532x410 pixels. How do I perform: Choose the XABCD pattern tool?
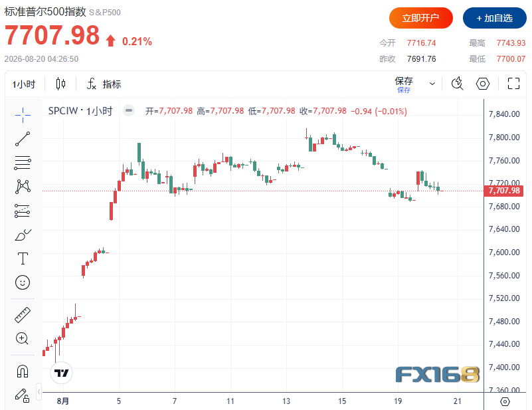coord(23,187)
